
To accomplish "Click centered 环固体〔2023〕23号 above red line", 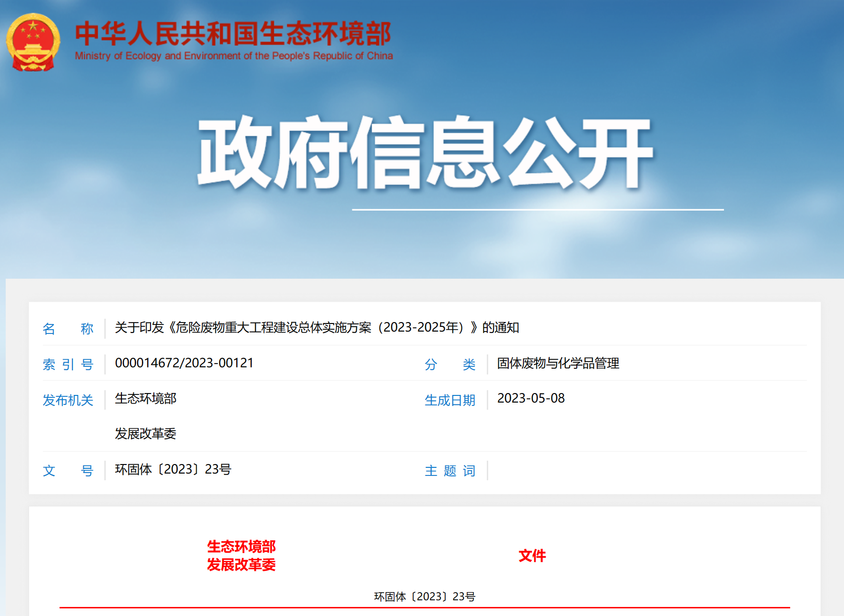I will [425, 596].
